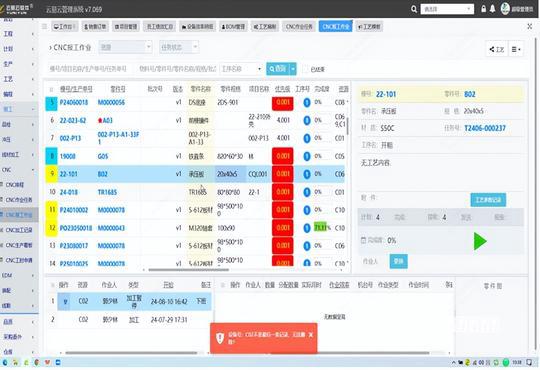Click blue record button in attachment row
Screen dimensions: 540x370
click(x=488, y=200)
